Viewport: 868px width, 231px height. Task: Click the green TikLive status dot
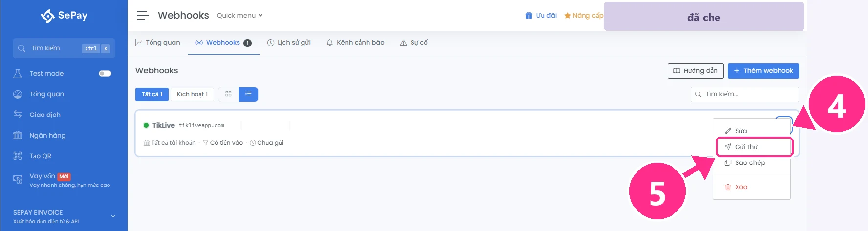[x=146, y=125]
